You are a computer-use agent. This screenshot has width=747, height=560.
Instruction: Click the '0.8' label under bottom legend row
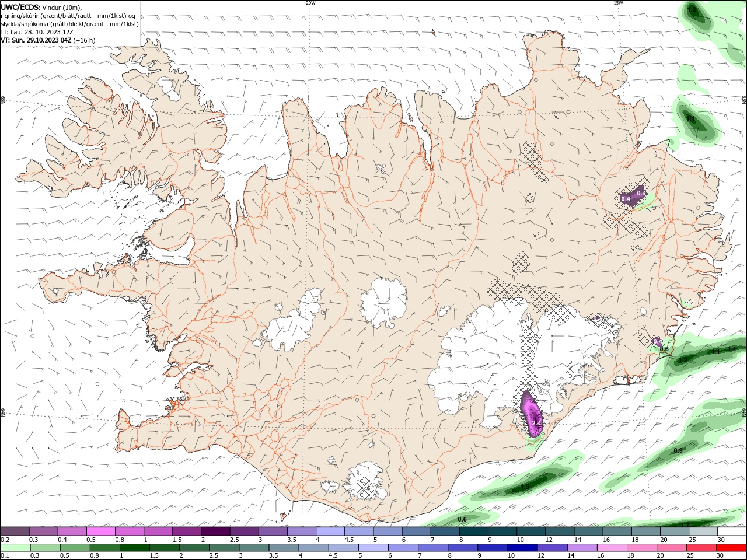pos(94,556)
